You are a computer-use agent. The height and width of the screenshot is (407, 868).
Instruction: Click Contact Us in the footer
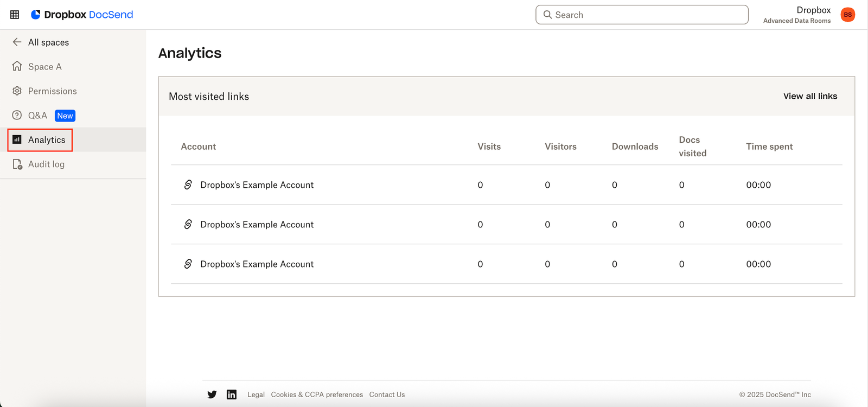click(x=387, y=395)
